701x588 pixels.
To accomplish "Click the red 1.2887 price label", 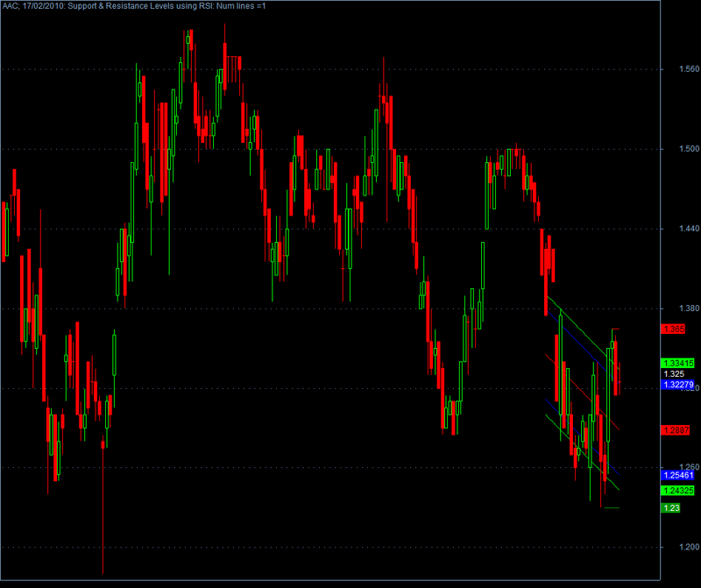I will click(x=676, y=430).
